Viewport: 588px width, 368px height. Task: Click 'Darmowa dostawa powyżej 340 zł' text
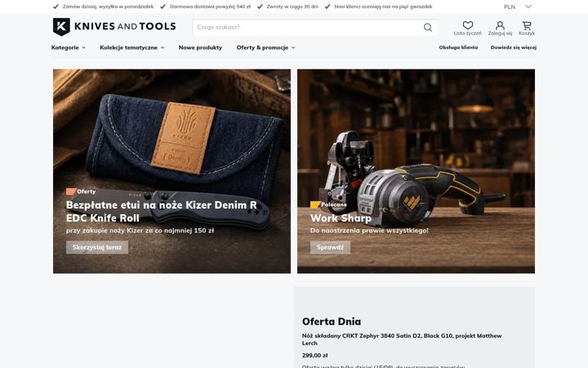coord(210,7)
